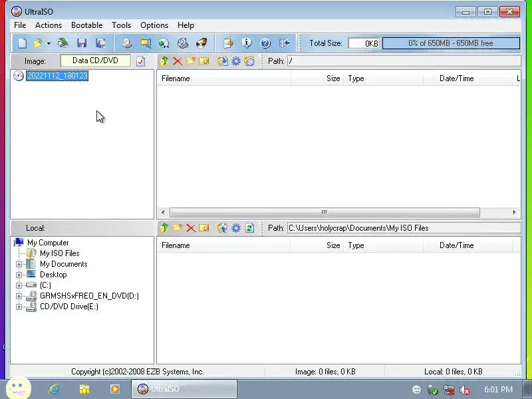Viewport: 532px width, 399px height.
Task: Open the Help menu
Action: point(186,25)
